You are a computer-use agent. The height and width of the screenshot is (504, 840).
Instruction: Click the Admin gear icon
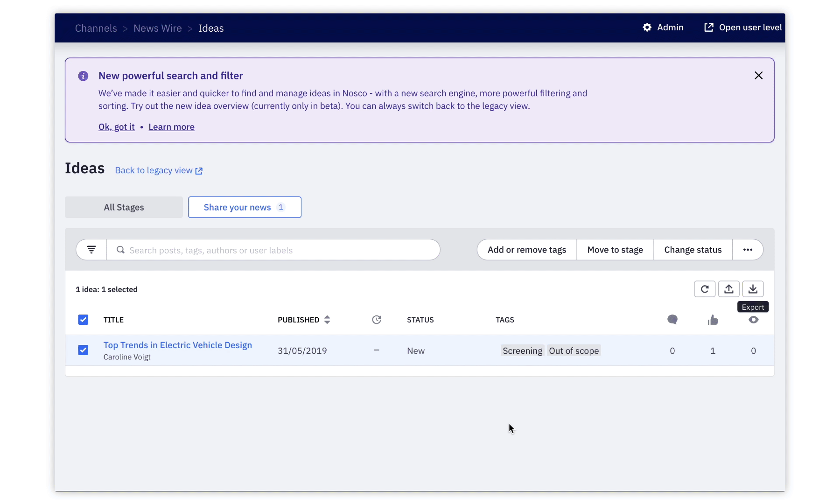(x=647, y=28)
